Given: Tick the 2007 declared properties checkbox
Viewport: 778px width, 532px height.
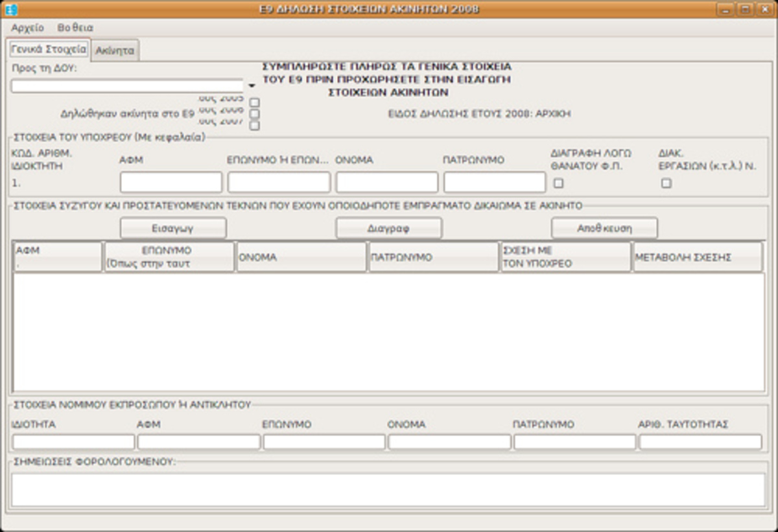Looking at the screenshot, I should pos(255,125).
